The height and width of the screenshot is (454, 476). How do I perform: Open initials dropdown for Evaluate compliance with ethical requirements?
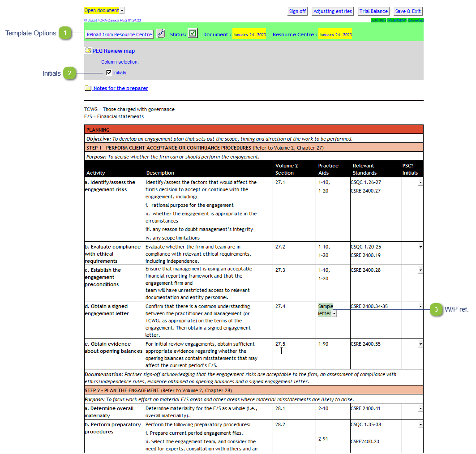(420, 247)
